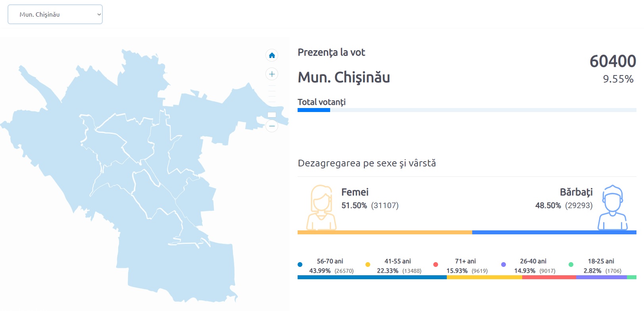Click the red 71+ ani legend dot
Viewport: 644px width, 311px height.
pyautogui.click(x=436, y=265)
